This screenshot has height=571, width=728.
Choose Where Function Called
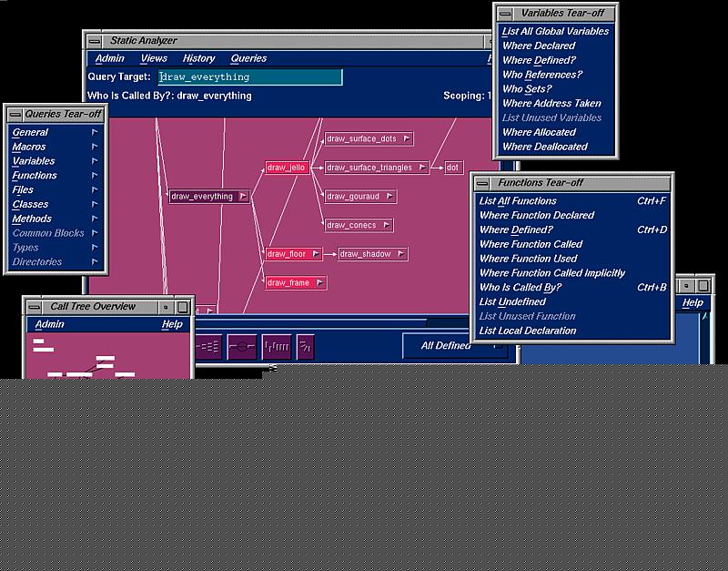coord(572,244)
